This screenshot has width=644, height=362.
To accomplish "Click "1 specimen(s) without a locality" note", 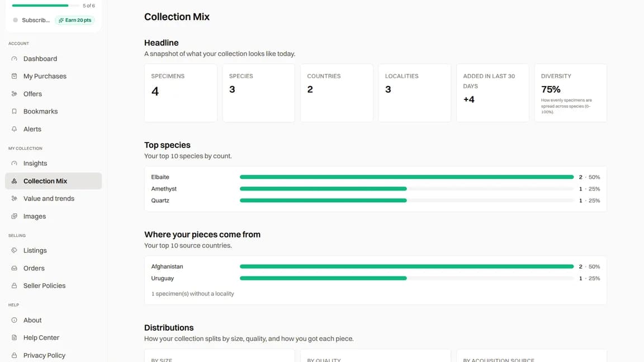I will click(193, 293).
